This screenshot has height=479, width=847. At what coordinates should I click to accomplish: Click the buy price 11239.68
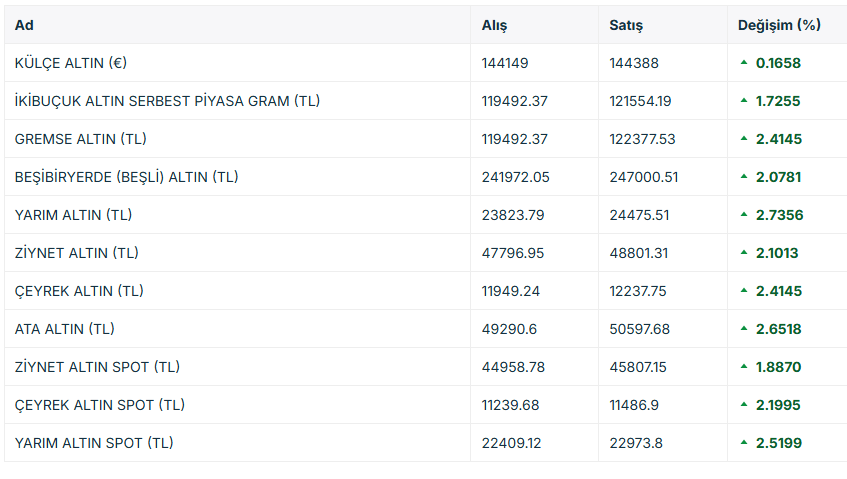[510, 405]
